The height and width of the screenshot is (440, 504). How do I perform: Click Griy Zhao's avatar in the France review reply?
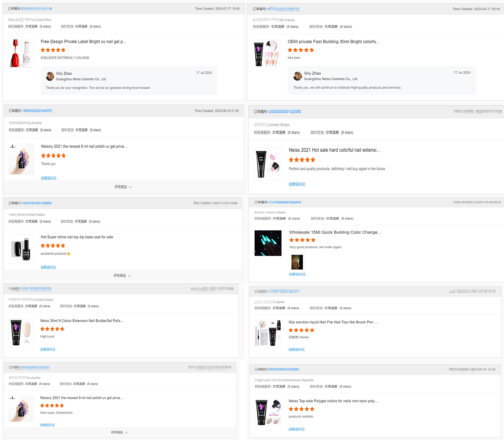click(x=297, y=76)
